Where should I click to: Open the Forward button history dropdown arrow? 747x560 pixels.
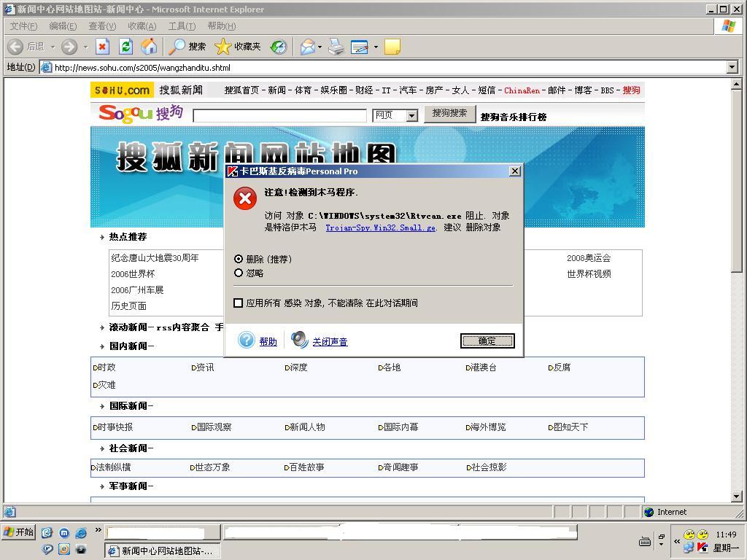[x=86, y=47]
